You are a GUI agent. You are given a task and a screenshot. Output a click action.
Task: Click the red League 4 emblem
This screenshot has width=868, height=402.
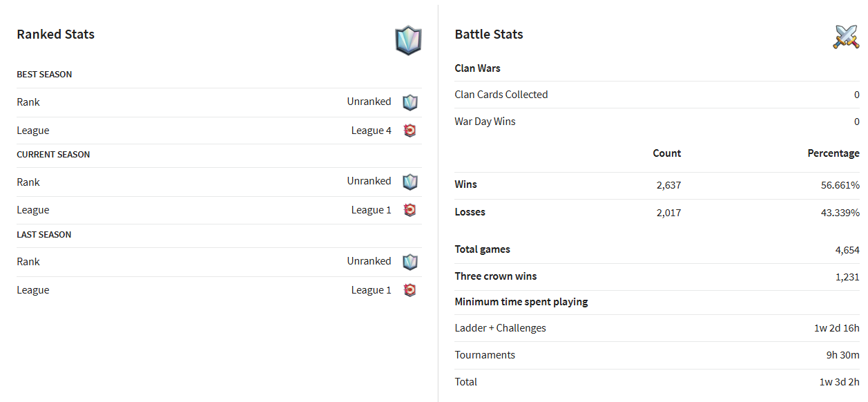tap(409, 131)
